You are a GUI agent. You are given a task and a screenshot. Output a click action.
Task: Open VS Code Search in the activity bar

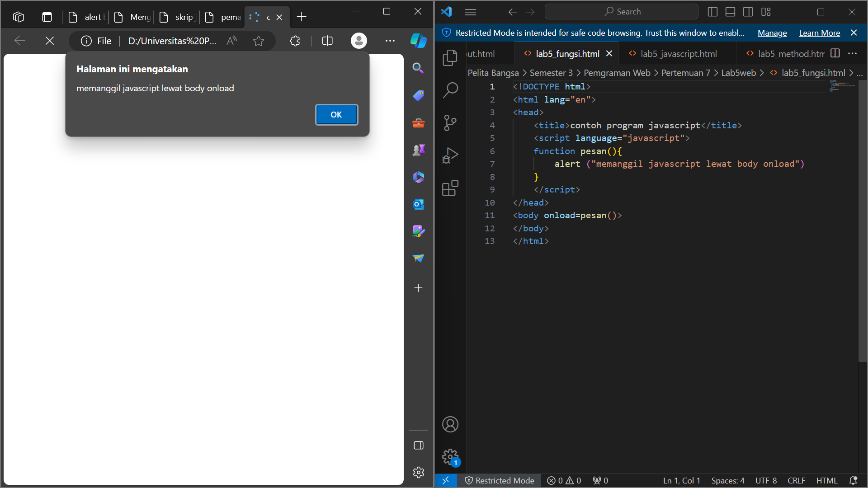[x=450, y=90]
